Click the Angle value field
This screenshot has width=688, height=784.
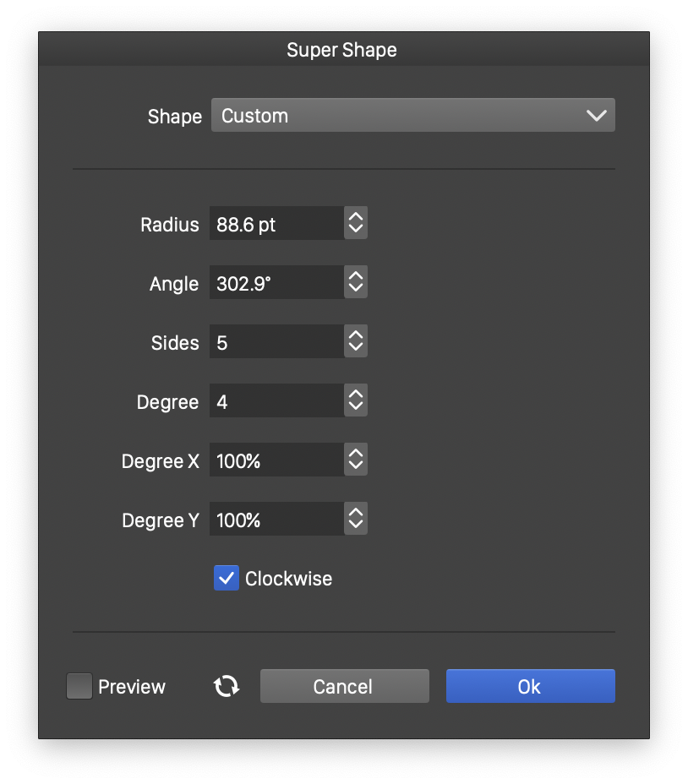(x=276, y=283)
